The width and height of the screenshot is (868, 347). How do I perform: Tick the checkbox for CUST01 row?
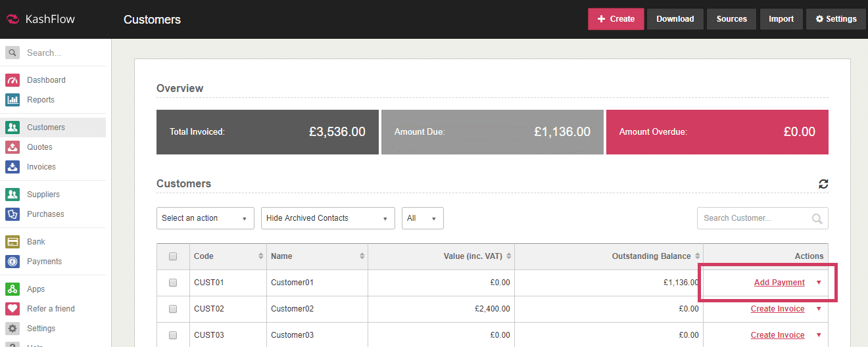pyautogui.click(x=173, y=283)
